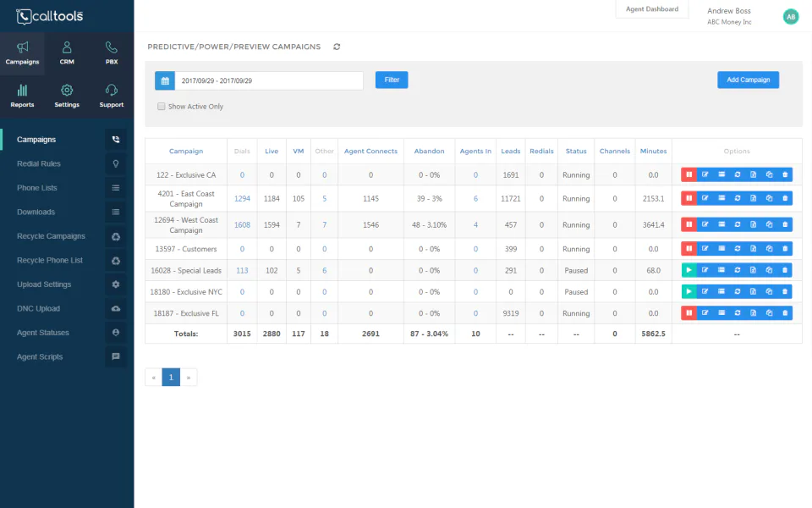
Task: Open the AB user avatar menu
Action: coord(791,17)
